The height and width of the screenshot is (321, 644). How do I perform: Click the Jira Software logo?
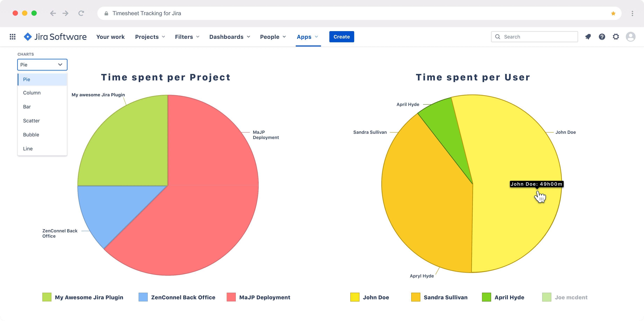(x=55, y=37)
